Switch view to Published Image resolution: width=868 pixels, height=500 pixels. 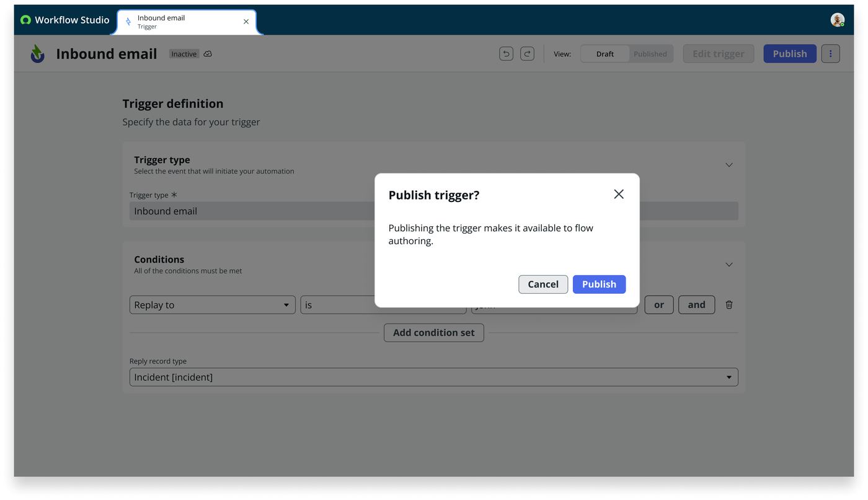(650, 54)
